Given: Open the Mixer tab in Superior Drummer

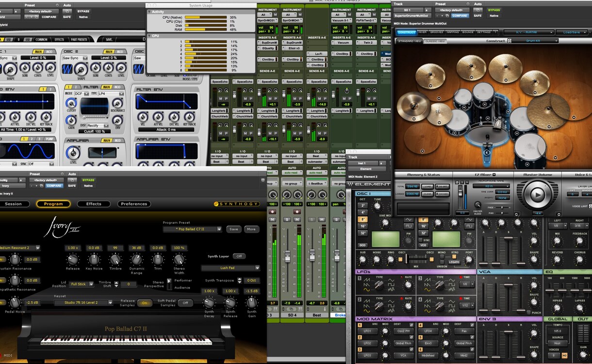Looking at the screenshot, I should tap(423, 32).
